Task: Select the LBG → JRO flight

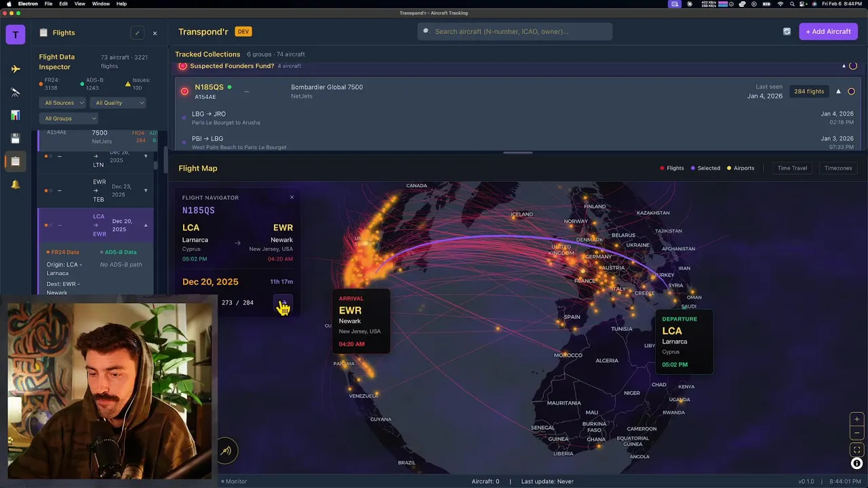Action: (519, 118)
